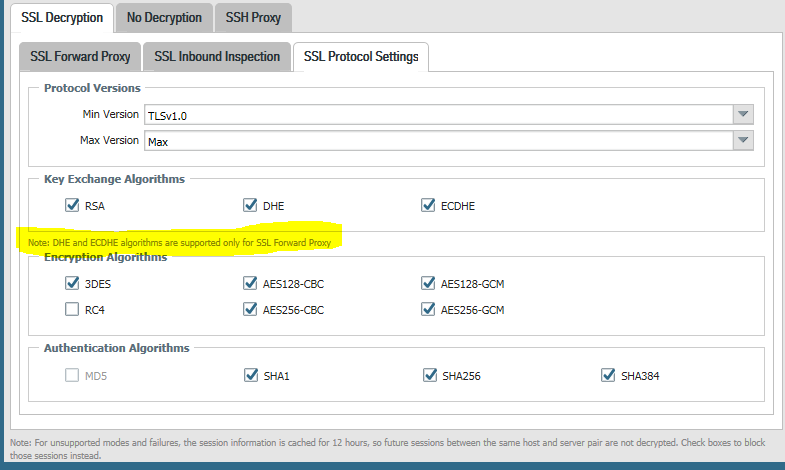Image resolution: width=785 pixels, height=470 pixels.
Task: Select the SSL Forward Proxy sub-tab
Action: point(80,57)
